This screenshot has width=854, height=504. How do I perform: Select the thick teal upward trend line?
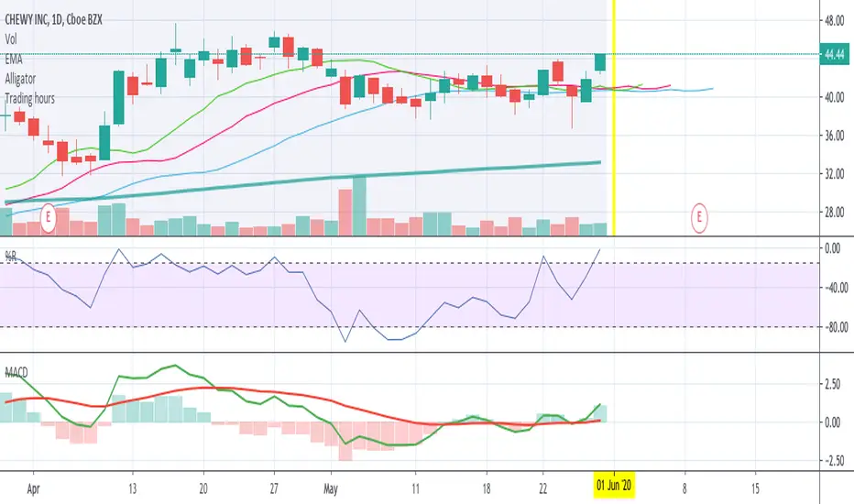click(x=302, y=181)
